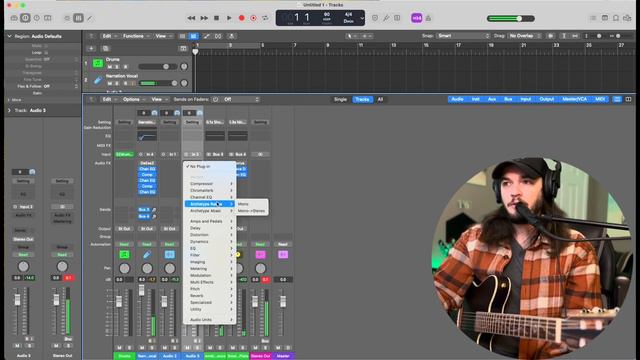Open the Audio Units submenu entry
Image resolution: width=640 pixels, height=360 pixels.
coord(209,320)
